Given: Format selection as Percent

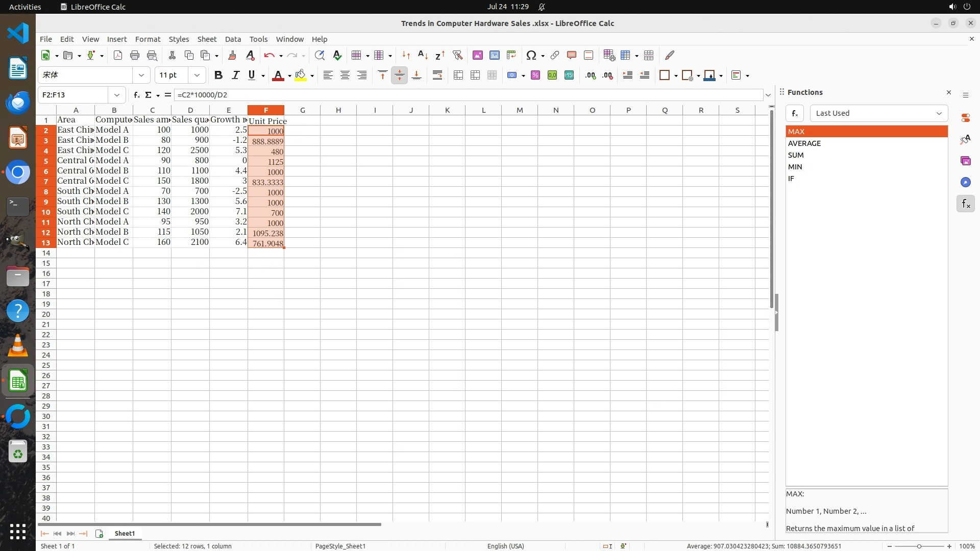Looking at the screenshot, I should pos(535,75).
